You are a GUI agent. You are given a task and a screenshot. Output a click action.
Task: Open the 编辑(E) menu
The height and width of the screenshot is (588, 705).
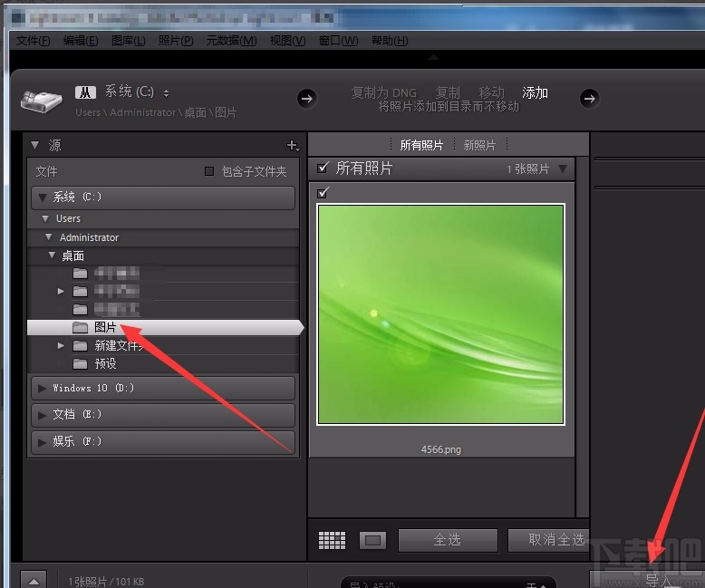[x=81, y=41]
